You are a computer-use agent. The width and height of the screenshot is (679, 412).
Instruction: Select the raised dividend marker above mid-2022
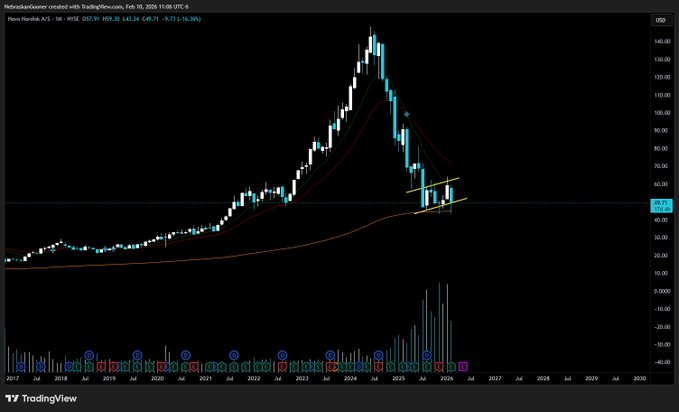tap(282, 355)
